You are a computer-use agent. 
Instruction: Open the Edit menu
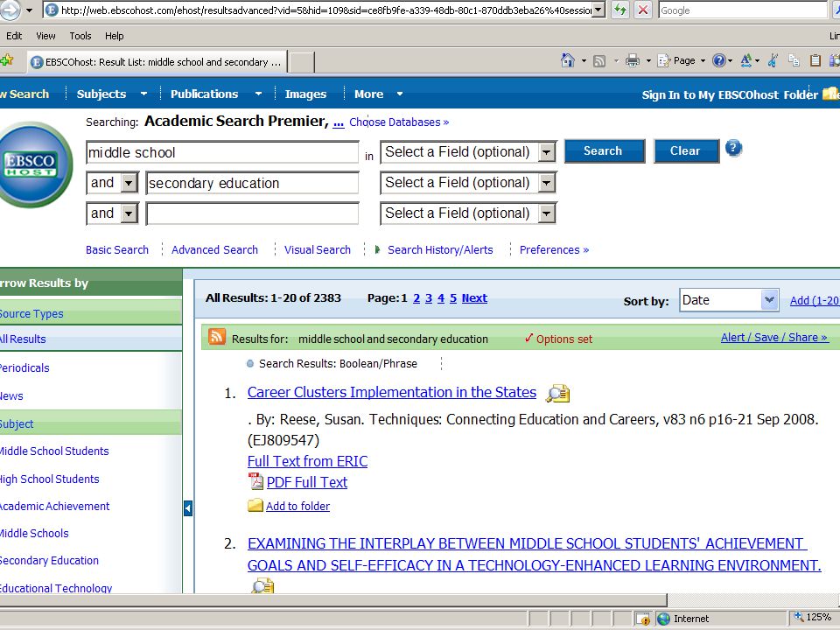click(14, 36)
